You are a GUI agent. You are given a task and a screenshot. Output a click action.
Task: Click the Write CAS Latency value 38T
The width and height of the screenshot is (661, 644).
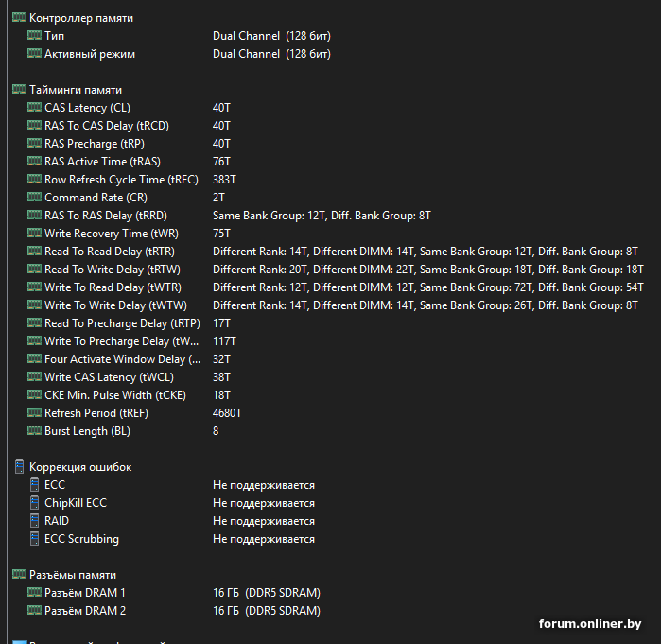[x=221, y=377]
